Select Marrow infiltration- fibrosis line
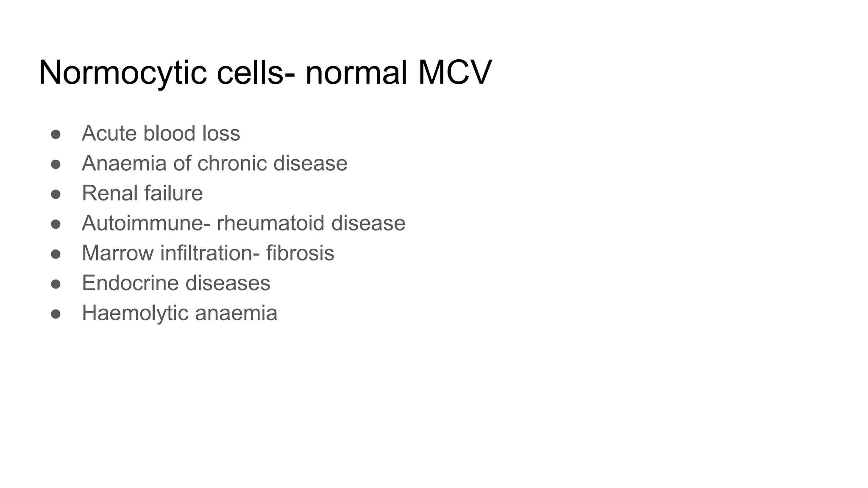 pos(208,253)
